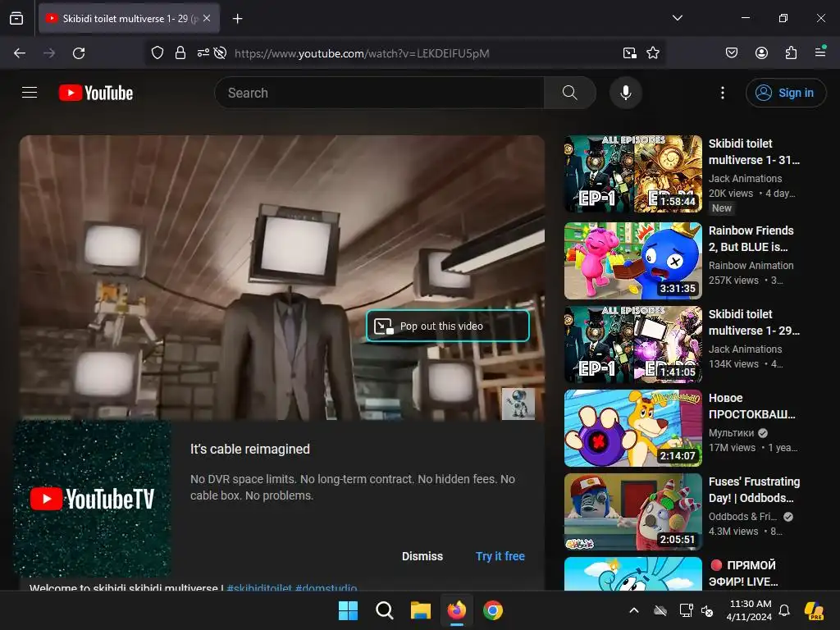The width and height of the screenshot is (840, 630).
Task: Open the Windows Start menu
Action: pyautogui.click(x=348, y=610)
